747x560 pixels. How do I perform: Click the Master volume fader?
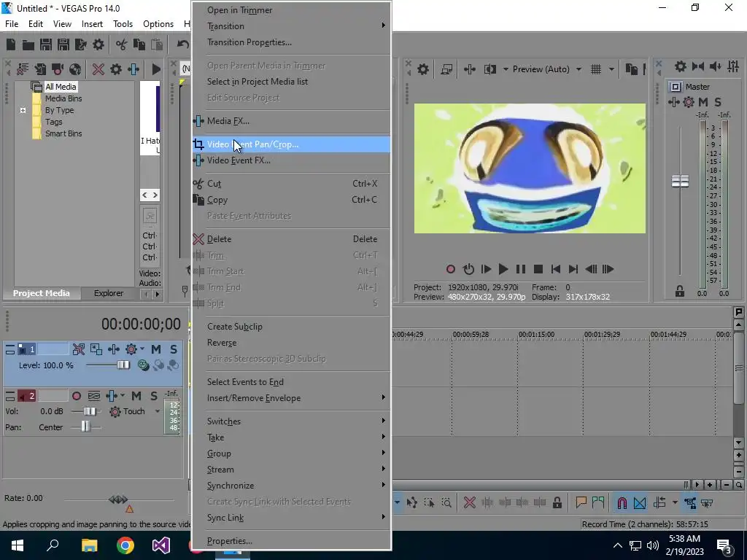680,181
